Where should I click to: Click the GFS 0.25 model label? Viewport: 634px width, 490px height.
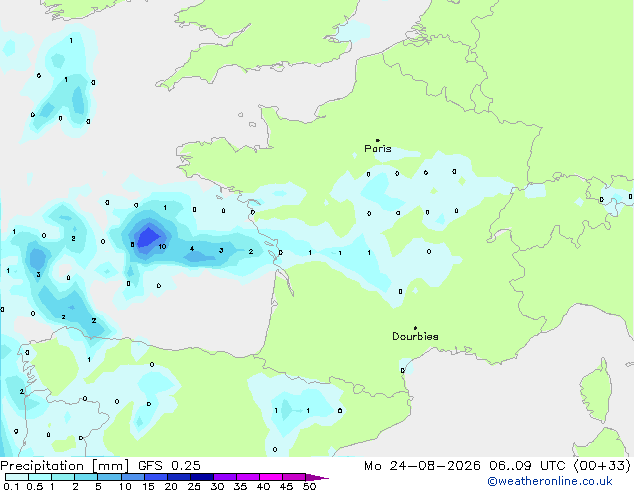pyautogui.click(x=169, y=466)
